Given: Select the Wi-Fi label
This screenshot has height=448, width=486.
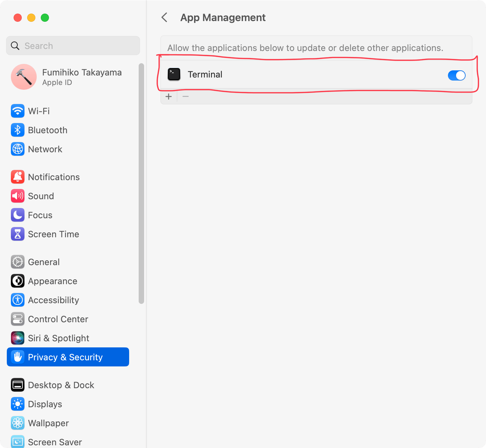Looking at the screenshot, I should point(39,111).
